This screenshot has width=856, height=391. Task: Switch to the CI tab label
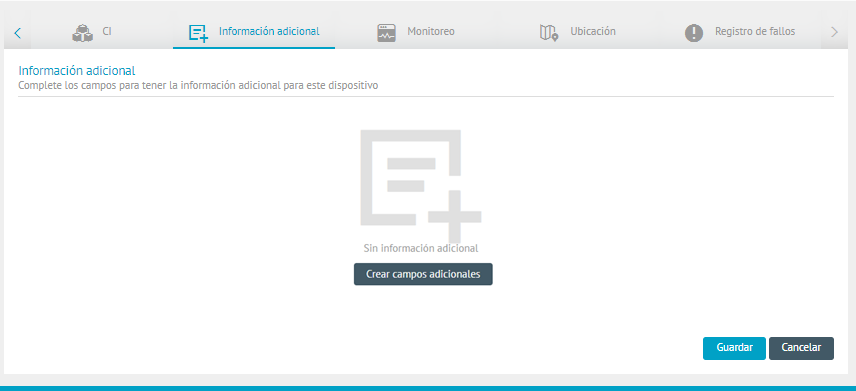click(107, 31)
